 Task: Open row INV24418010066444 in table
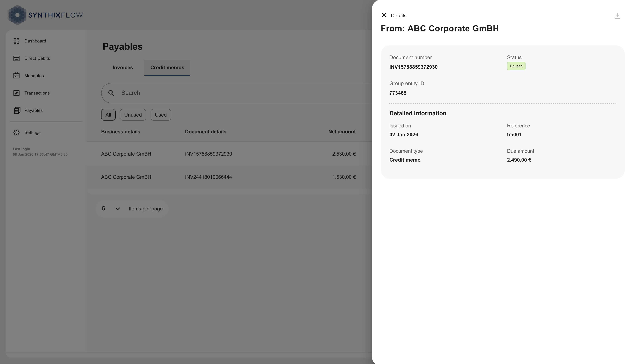pyautogui.click(x=229, y=177)
